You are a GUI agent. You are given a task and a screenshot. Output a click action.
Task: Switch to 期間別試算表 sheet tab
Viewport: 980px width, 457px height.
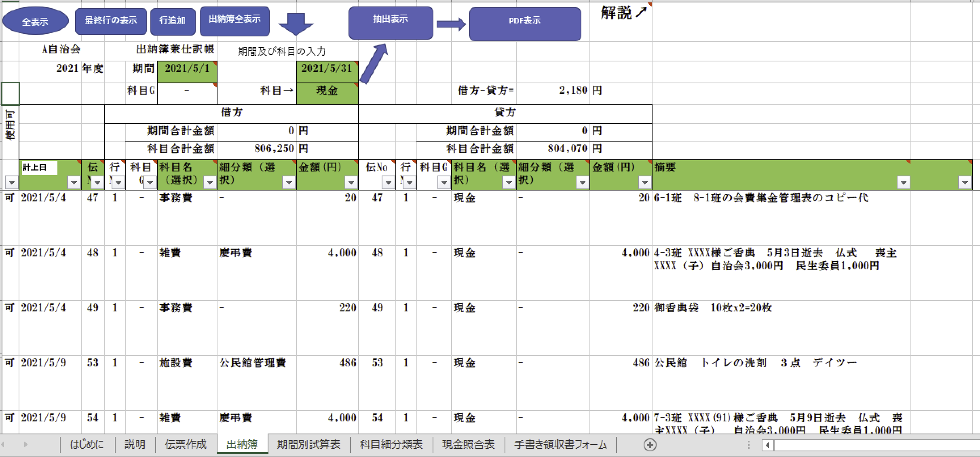point(308,445)
